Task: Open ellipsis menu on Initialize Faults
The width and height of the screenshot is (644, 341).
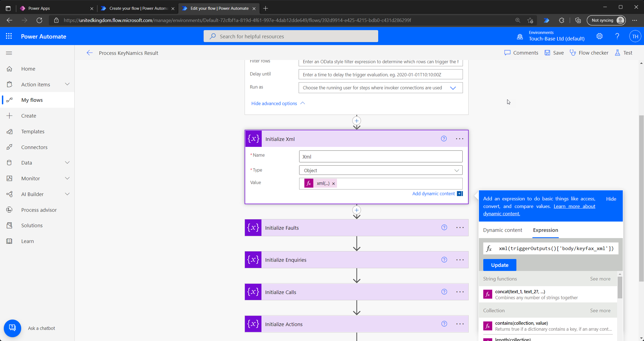Action: point(460,228)
